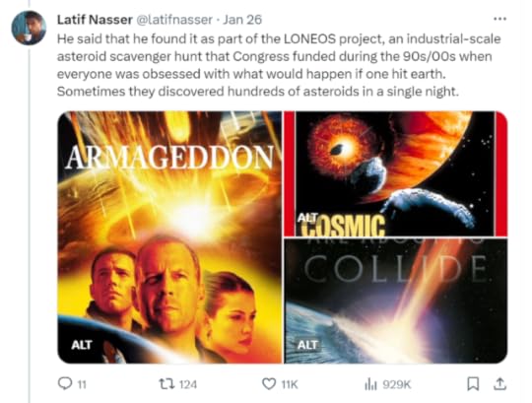This screenshot has width=532, height=403.
Task: Click the Latif Nasser display name
Action: coord(95,20)
